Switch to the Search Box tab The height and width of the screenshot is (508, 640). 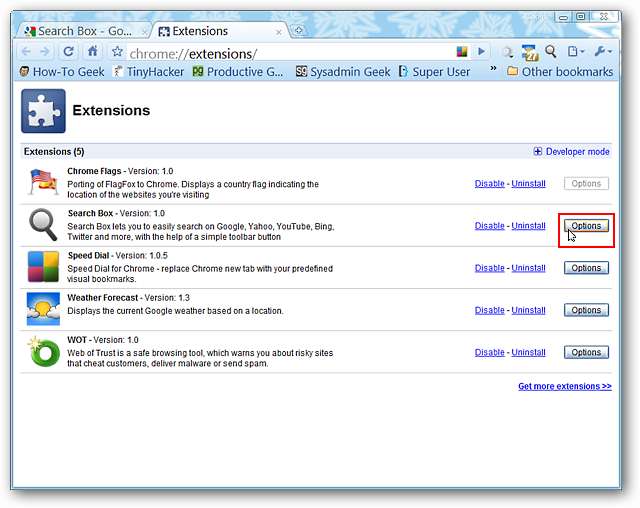click(82, 31)
